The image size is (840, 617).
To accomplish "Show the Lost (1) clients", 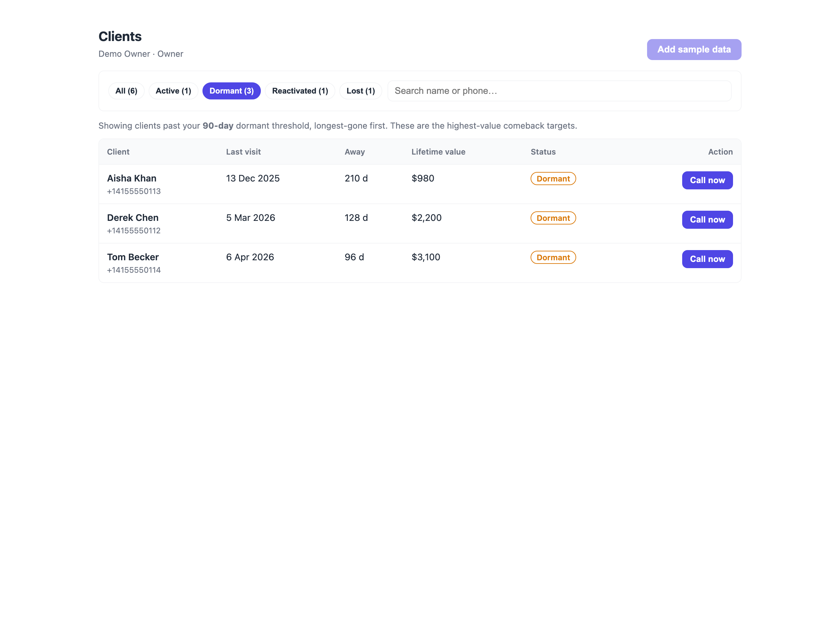I will click(360, 91).
